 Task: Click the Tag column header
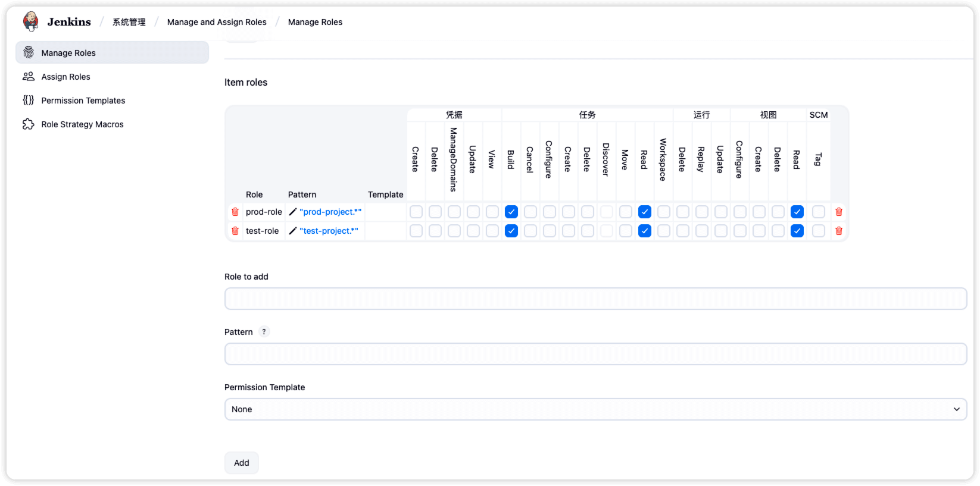(x=818, y=159)
